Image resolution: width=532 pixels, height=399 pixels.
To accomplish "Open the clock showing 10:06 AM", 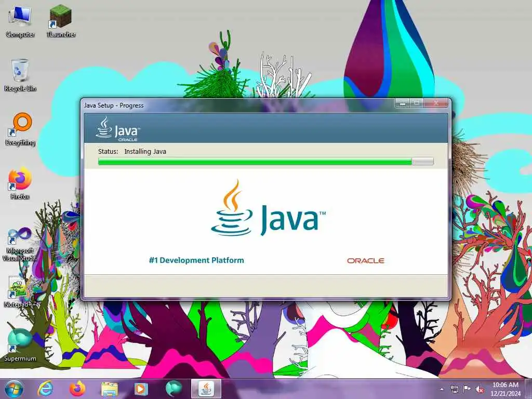I will (x=505, y=389).
